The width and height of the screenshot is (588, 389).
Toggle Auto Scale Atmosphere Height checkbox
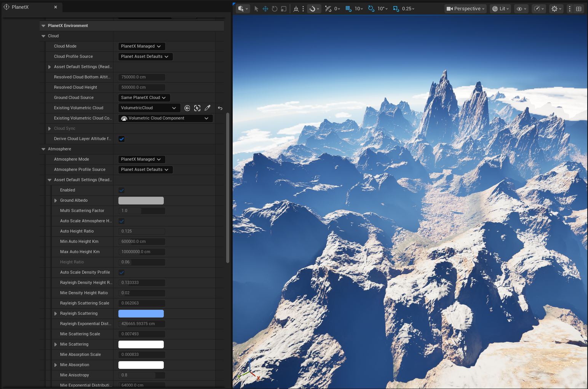click(x=121, y=221)
